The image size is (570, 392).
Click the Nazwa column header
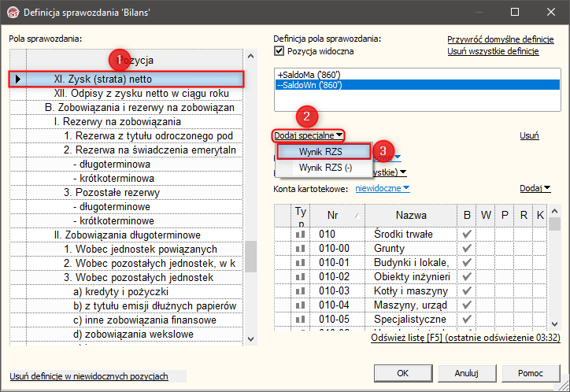(x=411, y=215)
